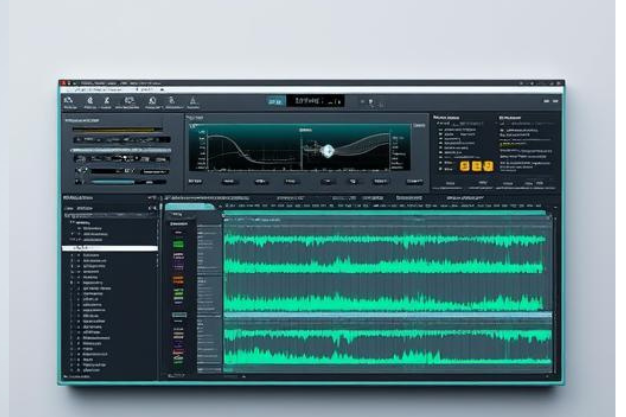The width and height of the screenshot is (626, 417).
Task: Click the sixth icon in the main toolbar
Action: (x=172, y=100)
